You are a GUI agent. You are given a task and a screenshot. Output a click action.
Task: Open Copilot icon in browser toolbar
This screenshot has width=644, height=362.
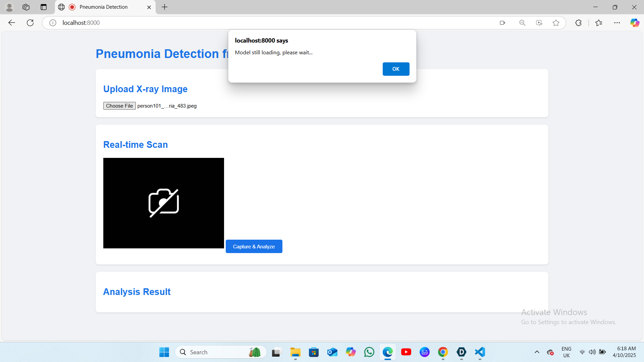pos(635,23)
